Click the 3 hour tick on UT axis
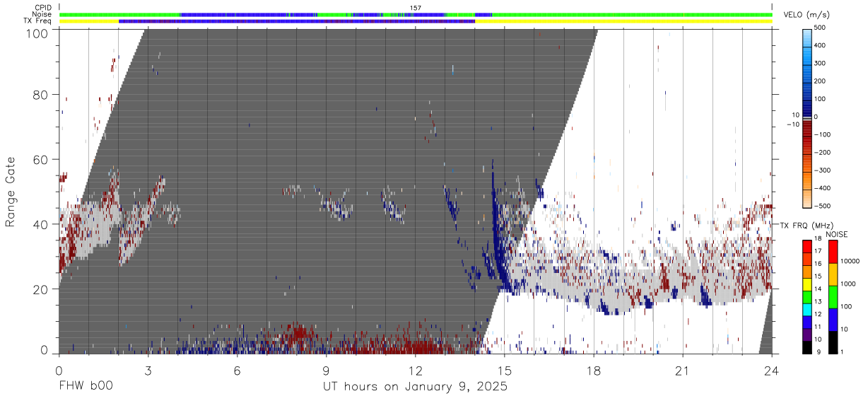The height and width of the screenshot is (401, 868). 148,370
